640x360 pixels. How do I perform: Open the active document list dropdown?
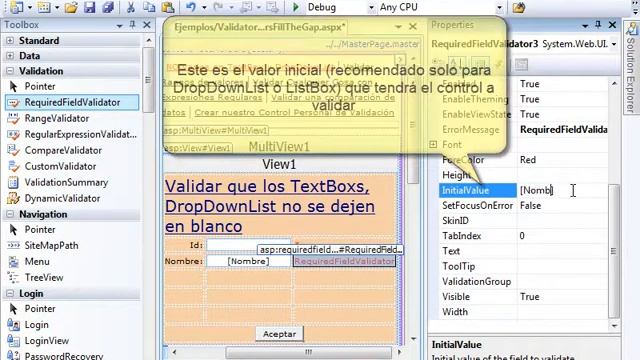(x=398, y=27)
